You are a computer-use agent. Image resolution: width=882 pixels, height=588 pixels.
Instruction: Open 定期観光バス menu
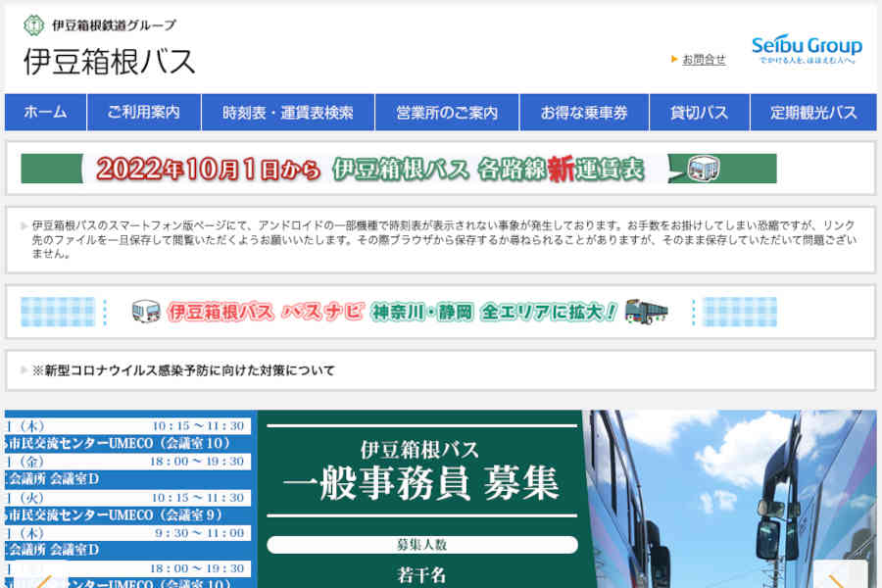pos(813,113)
